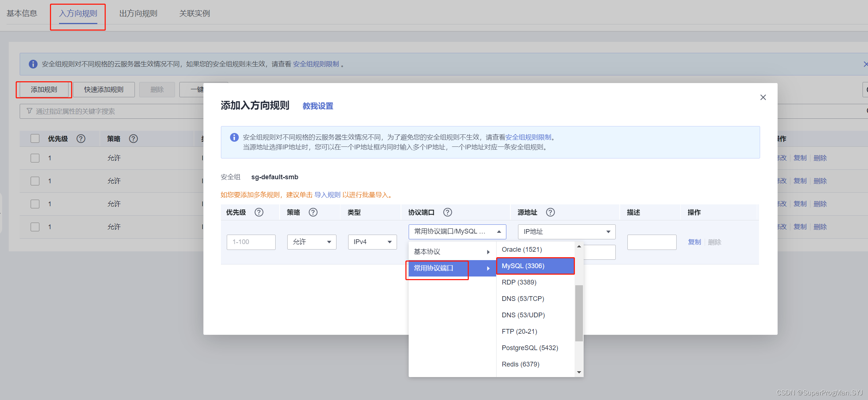Switch to the 出方向规则 tab
This screenshot has height=400, width=868.
[x=138, y=13]
